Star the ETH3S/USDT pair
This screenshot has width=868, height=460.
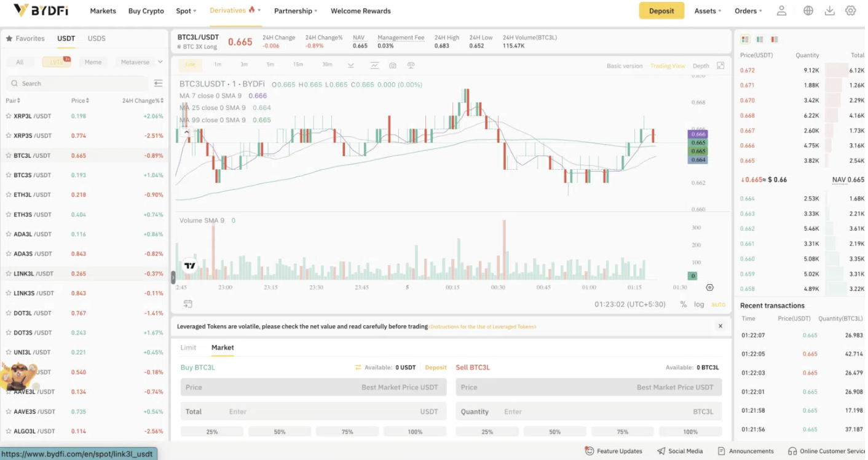(x=9, y=215)
